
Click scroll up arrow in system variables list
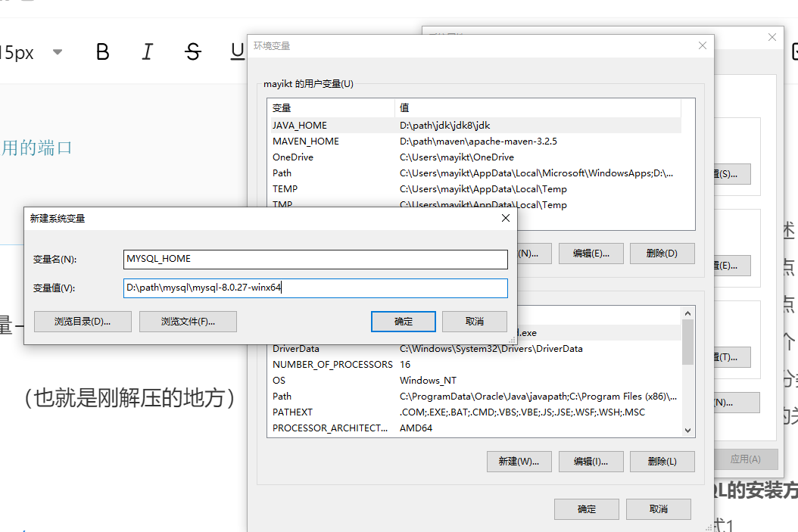[687, 313]
